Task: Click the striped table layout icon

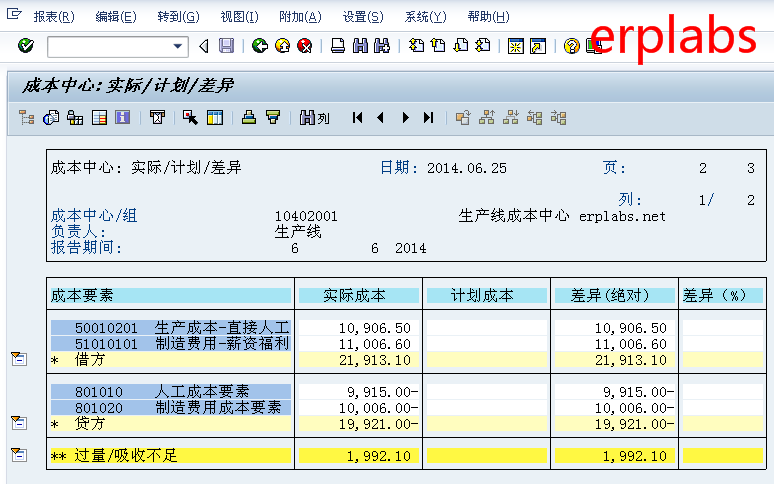Action: (99, 117)
